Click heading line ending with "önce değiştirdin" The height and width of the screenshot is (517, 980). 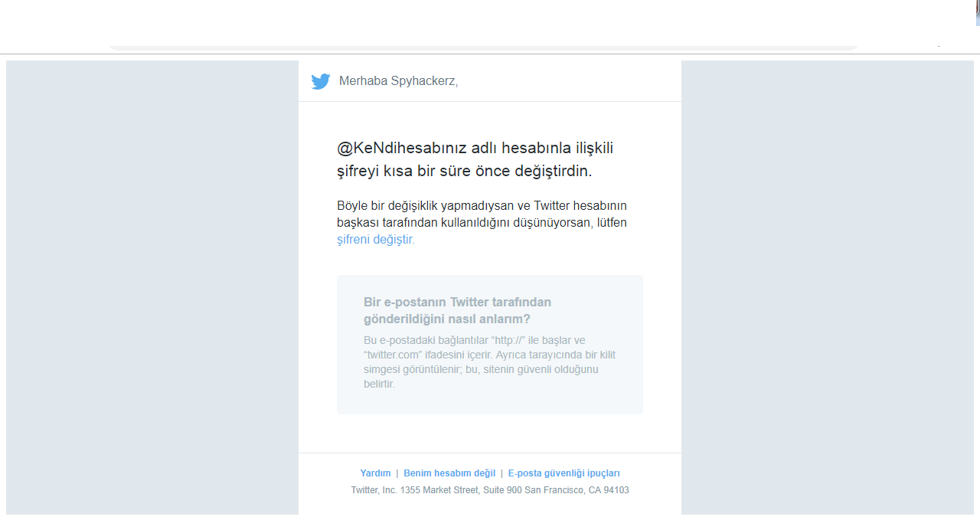pyautogui.click(x=464, y=171)
